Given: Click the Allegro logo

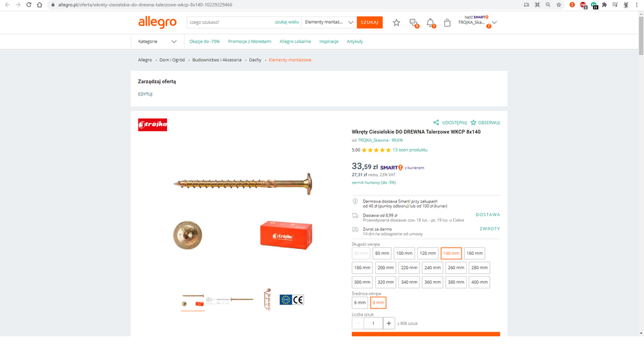Looking at the screenshot, I should (x=157, y=22).
